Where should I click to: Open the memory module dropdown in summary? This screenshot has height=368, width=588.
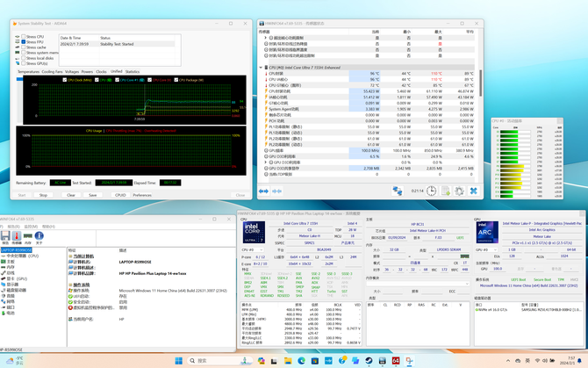[x=418, y=284]
